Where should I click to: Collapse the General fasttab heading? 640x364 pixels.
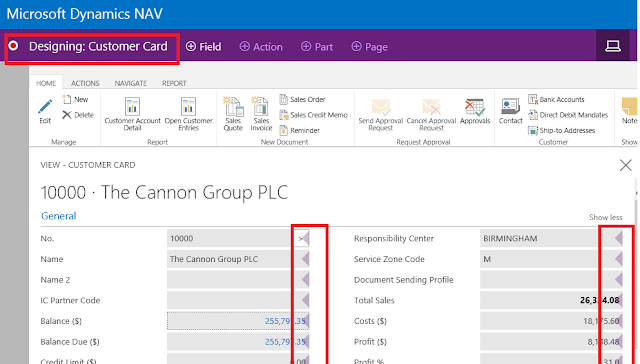point(58,216)
